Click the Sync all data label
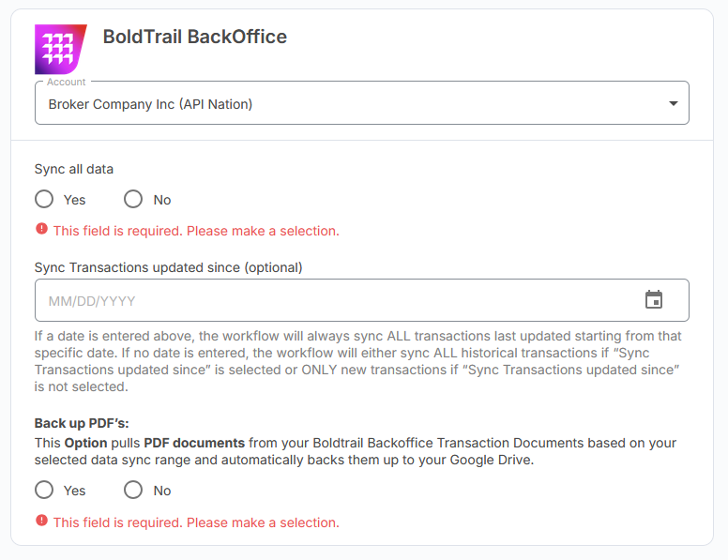728x560 pixels. click(x=74, y=170)
